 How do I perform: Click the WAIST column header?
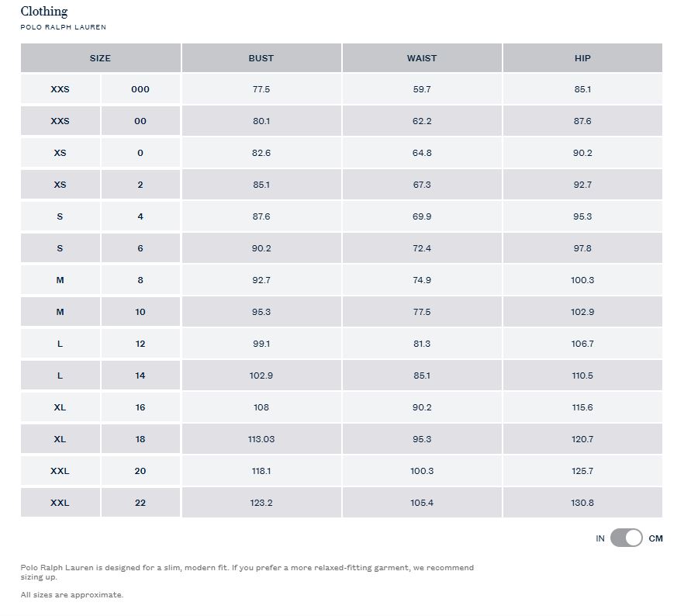tap(422, 58)
